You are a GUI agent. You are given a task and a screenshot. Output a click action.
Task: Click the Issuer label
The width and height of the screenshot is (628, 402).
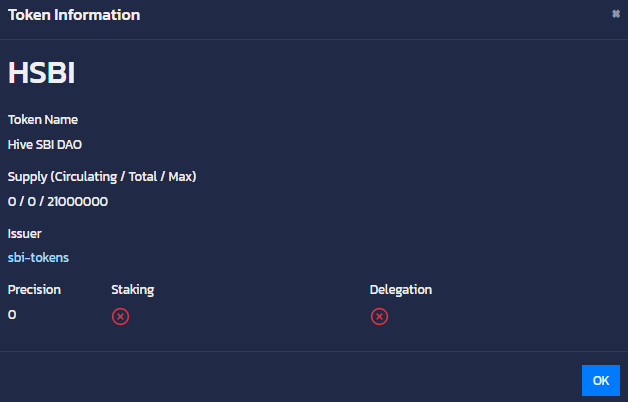[x=24, y=233]
